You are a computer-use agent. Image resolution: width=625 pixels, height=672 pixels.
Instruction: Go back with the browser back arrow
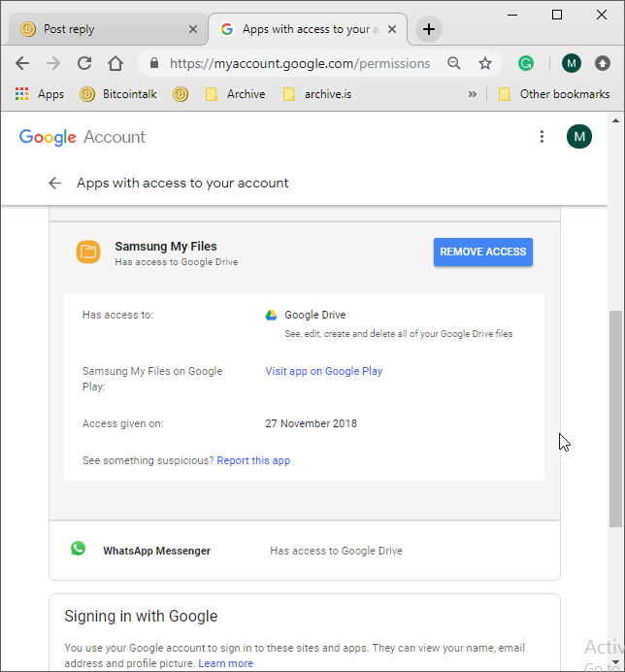click(22, 63)
